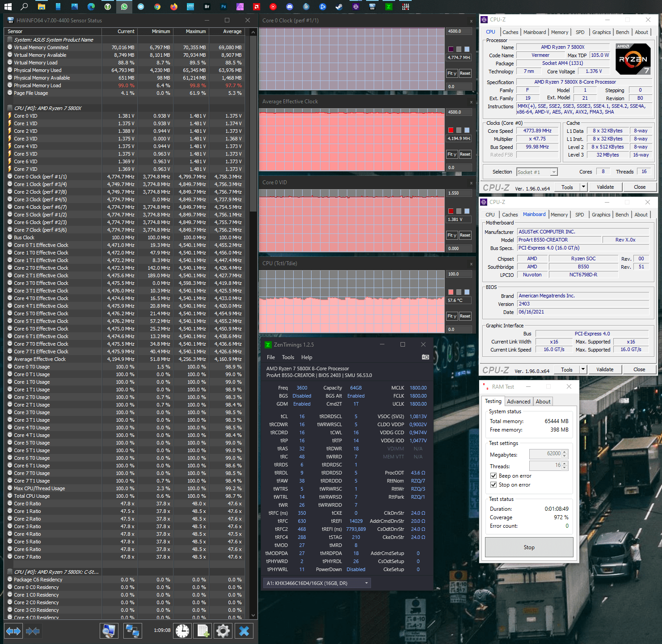Open Graphics tab in CPU-Z processor window
This screenshot has height=644, width=662.
[x=602, y=32]
